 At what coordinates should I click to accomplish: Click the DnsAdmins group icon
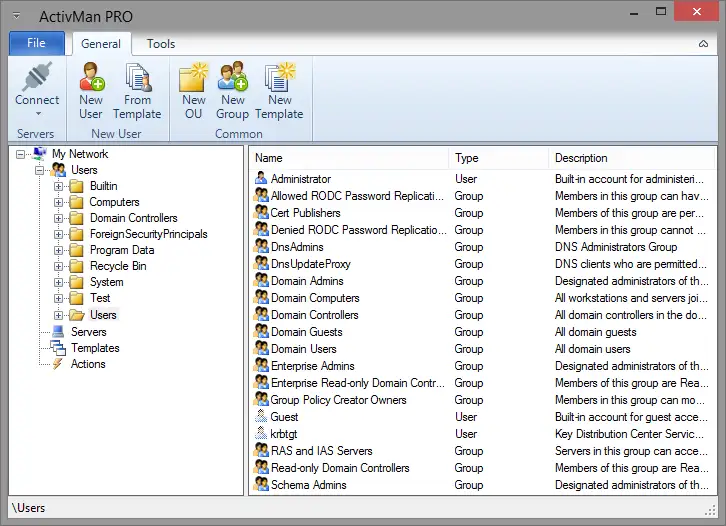pyautogui.click(x=261, y=246)
